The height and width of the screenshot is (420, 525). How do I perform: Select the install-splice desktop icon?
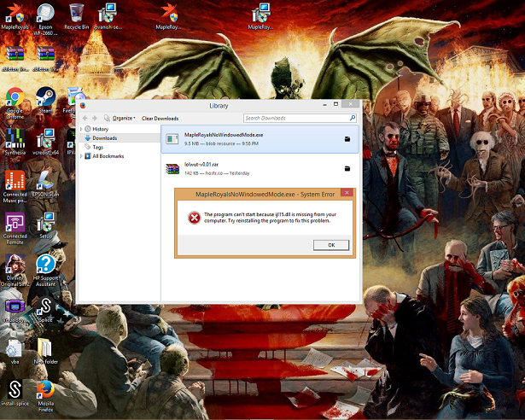tap(15, 393)
